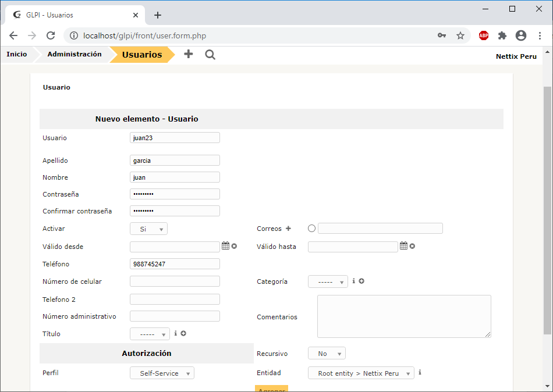
Task: Click the page vertical scrollbar
Action: [x=547, y=209]
